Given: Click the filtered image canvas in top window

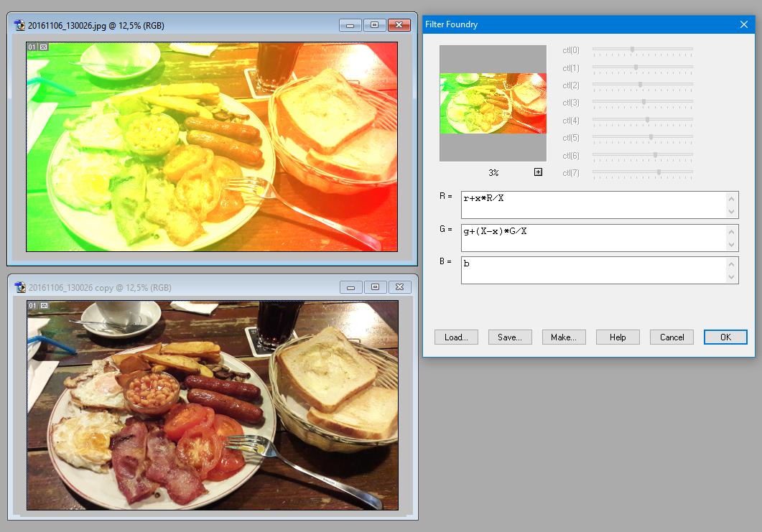Looking at the screenshot, I should (x=212, y=146).
